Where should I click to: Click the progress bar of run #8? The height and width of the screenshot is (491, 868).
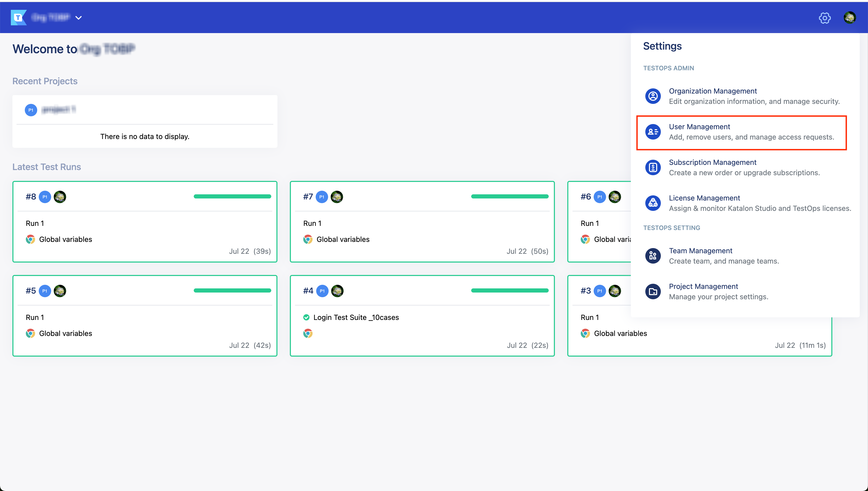(x=232, y=197)
